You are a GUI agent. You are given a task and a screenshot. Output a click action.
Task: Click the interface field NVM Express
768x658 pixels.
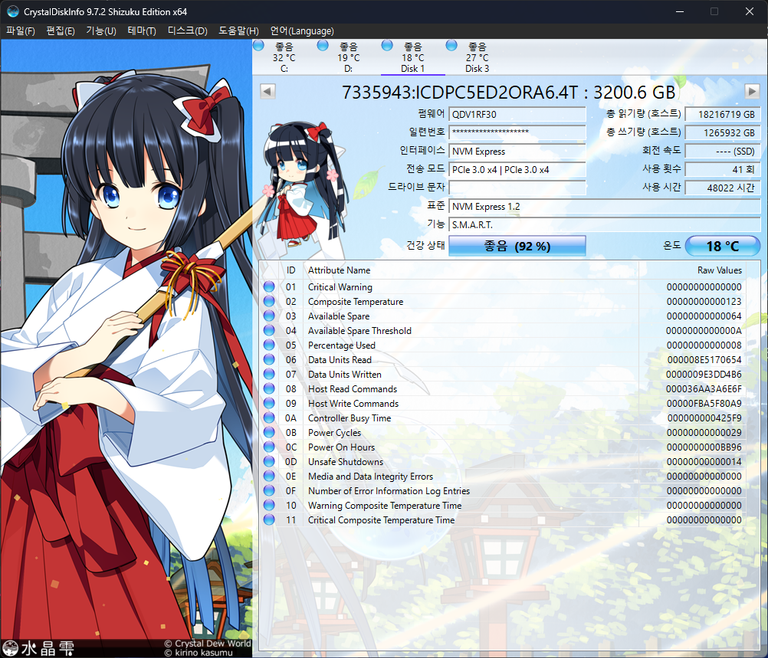(517, 151)
